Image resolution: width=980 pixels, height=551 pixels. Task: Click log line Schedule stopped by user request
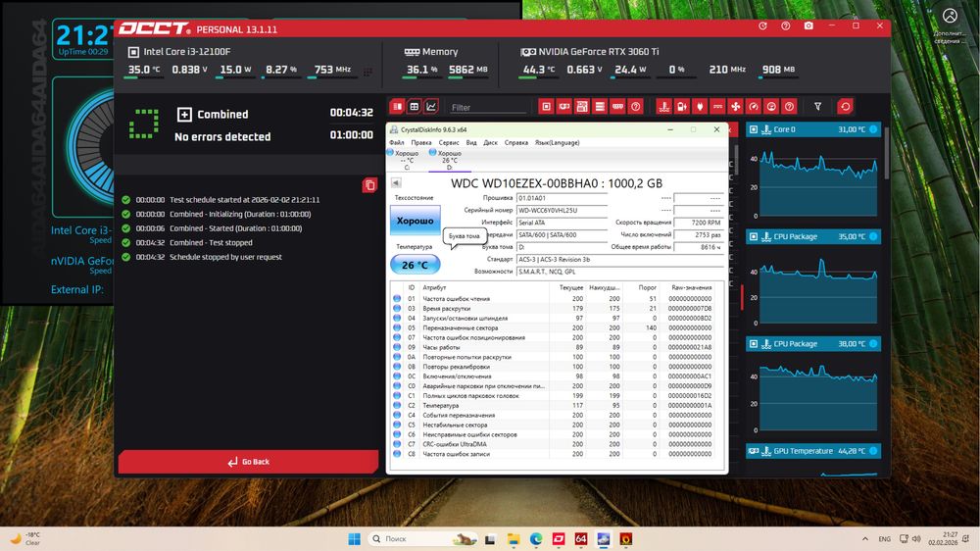[225, 257]
